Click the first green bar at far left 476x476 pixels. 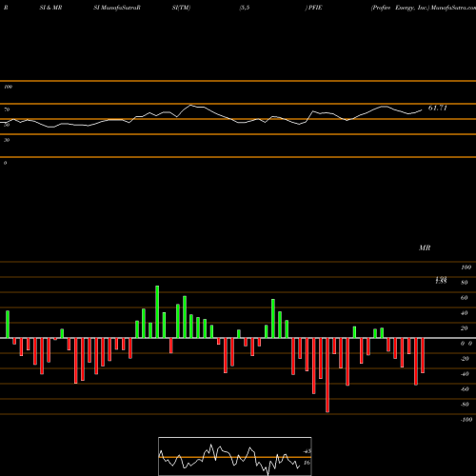coord(8,325)
